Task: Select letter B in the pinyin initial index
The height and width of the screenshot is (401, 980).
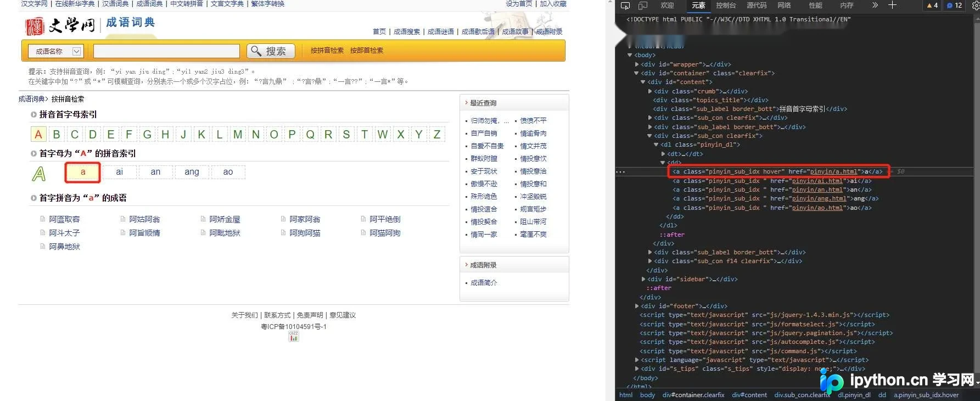Action: [57, 135]
